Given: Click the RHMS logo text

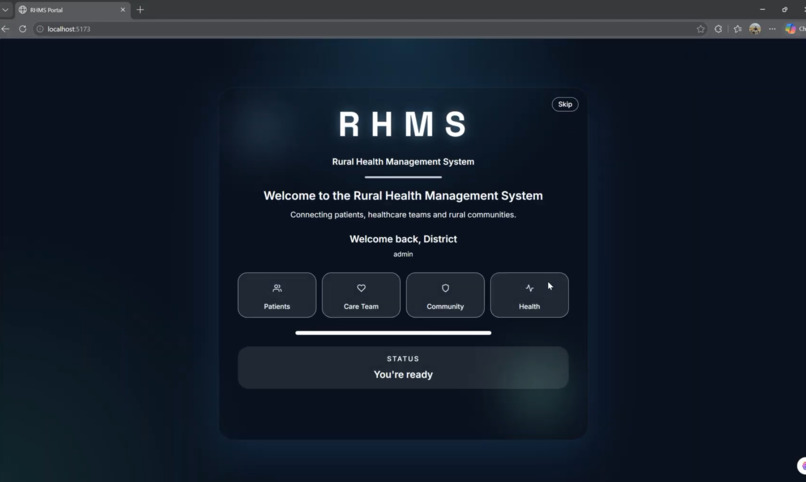Looking at the screenshot, I should [403, 124].
